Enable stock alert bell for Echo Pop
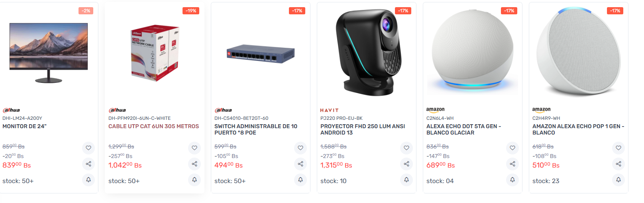Image resolution: width=644 pixels, height=203 pixels. (x=618, y=180)
